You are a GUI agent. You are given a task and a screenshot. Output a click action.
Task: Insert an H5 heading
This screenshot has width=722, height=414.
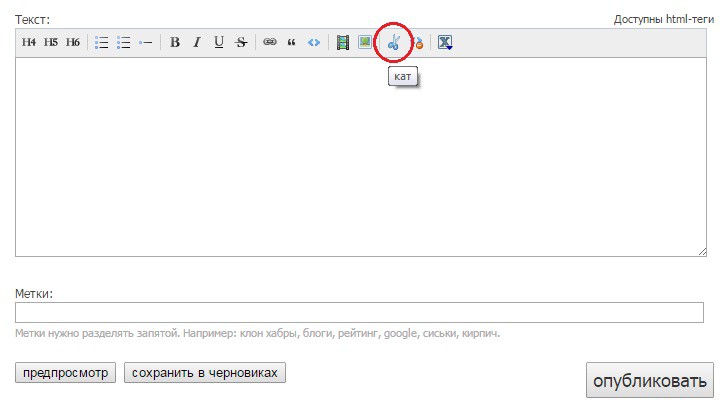(x=51, y=43)
